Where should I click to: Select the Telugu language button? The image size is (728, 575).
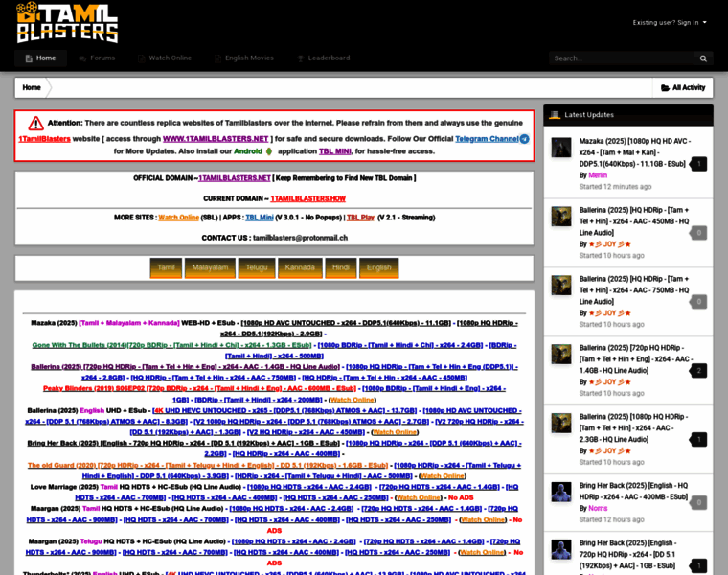[x=257, y=268]
